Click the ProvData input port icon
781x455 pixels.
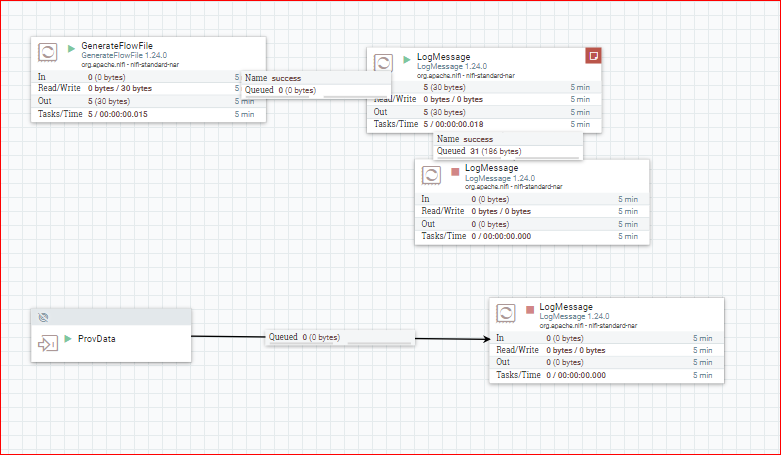[x=48, y=343]
